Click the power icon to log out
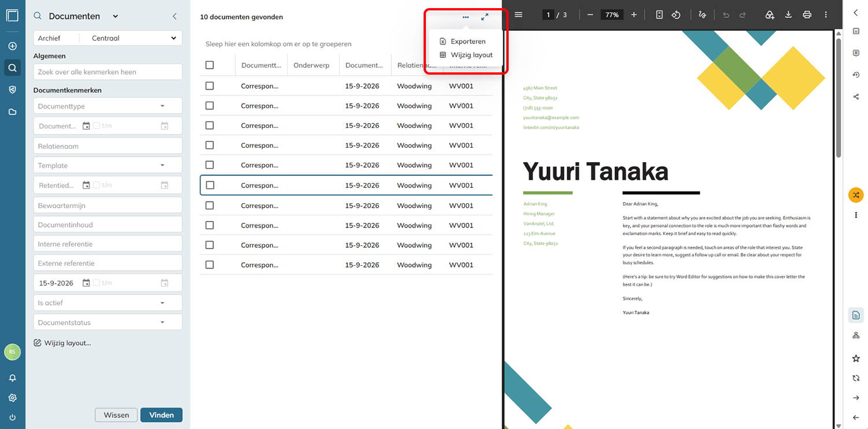 12,417
